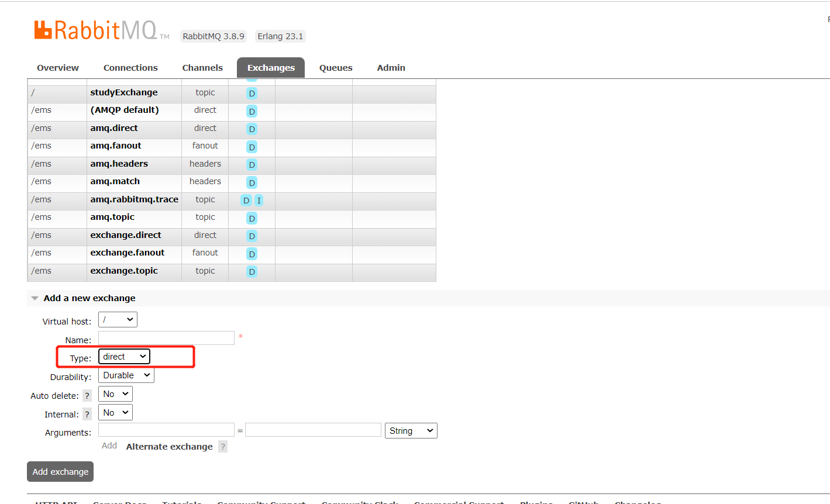Click the Alternate exchange argument link
The width and height of the screenshot is (830, 504).
(169, 447)
